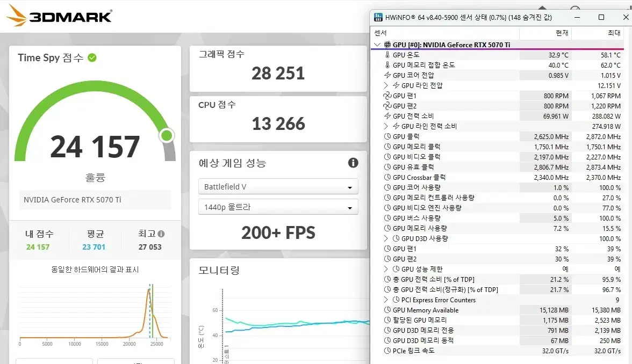Click the 센서 column header in HWiNFO
This screenshot has width=632, height=364.
[x=445, y=33]
